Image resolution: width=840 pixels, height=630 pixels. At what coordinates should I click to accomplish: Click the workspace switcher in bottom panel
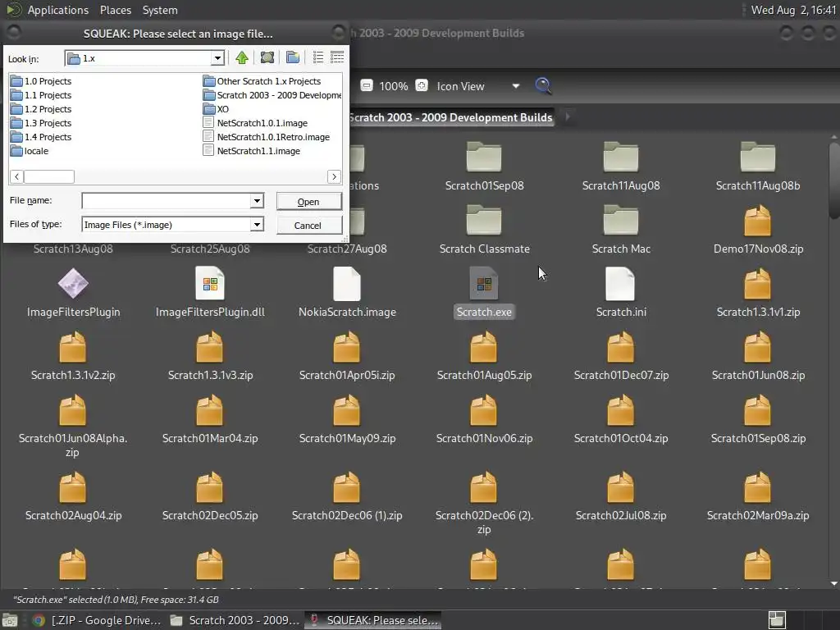tap(777, 620)
